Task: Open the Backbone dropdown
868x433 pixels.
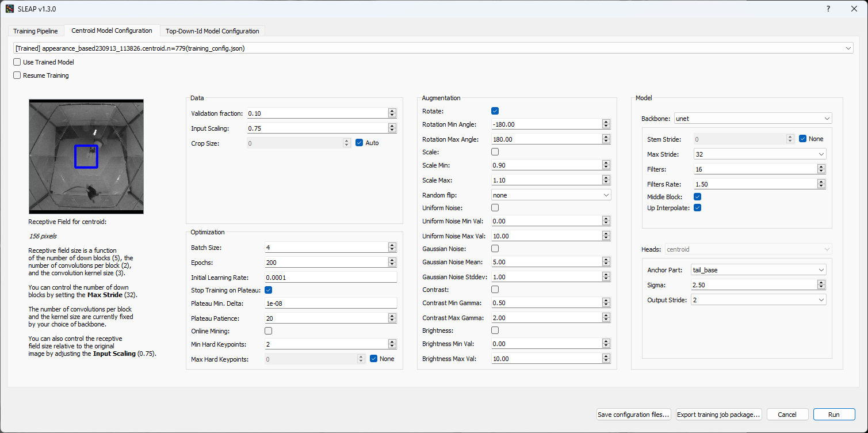Action: coord(752,117)
